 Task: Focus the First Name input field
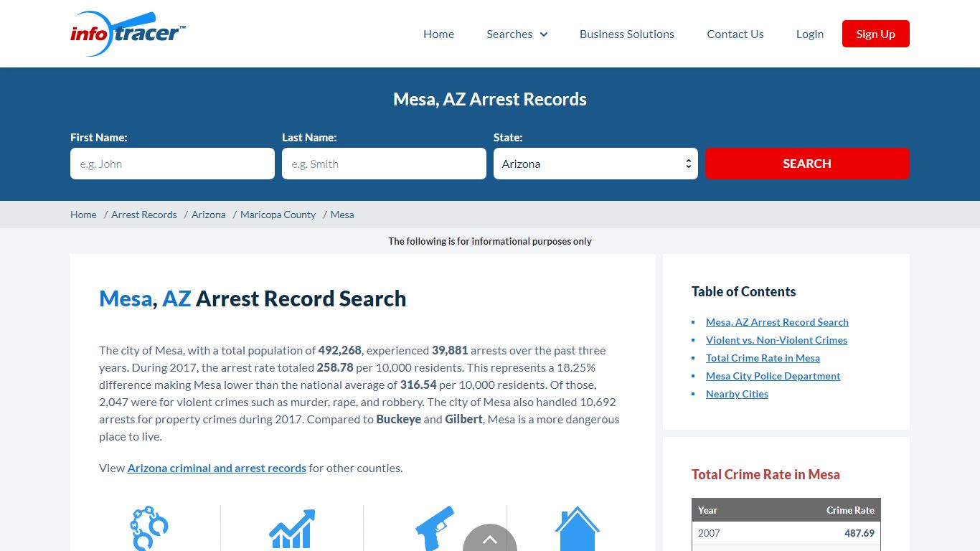click(172, 164)
